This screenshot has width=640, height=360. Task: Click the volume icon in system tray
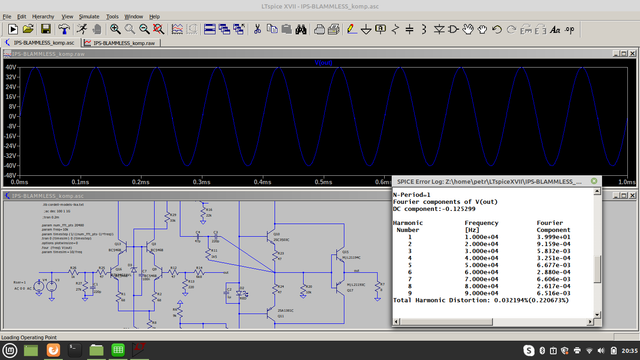point(601,351)
